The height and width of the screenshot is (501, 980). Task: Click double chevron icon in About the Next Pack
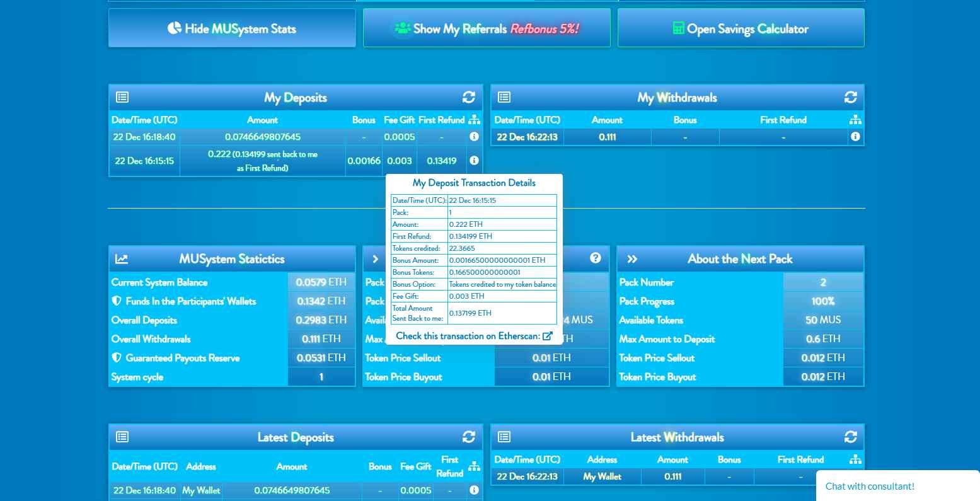pyautogui.click(x=632, y=259)
